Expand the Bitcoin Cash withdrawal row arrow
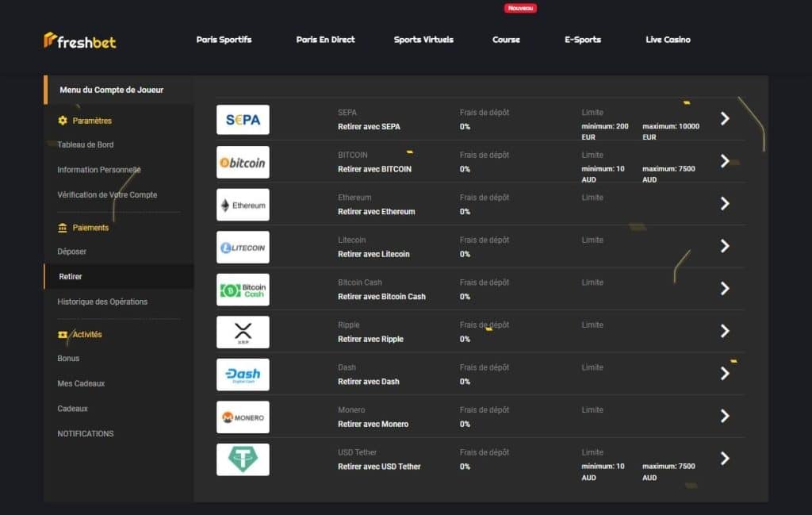 pyautogui.click(x=725, y=289)
